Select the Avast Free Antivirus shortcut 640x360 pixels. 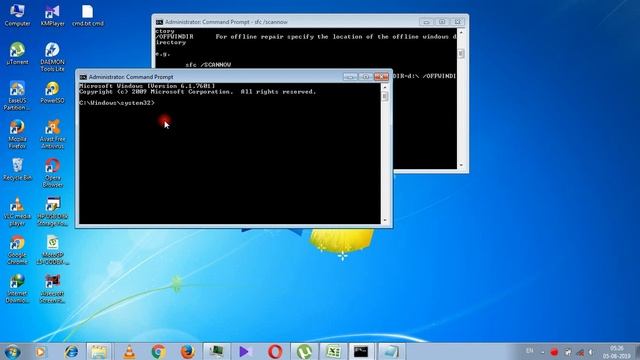[52, 134]
